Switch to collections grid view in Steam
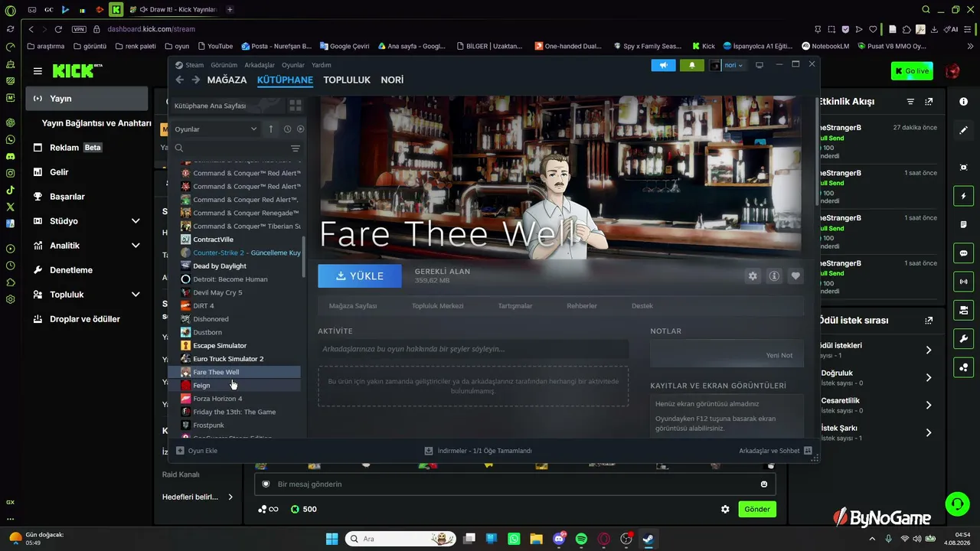 (296, 106)
